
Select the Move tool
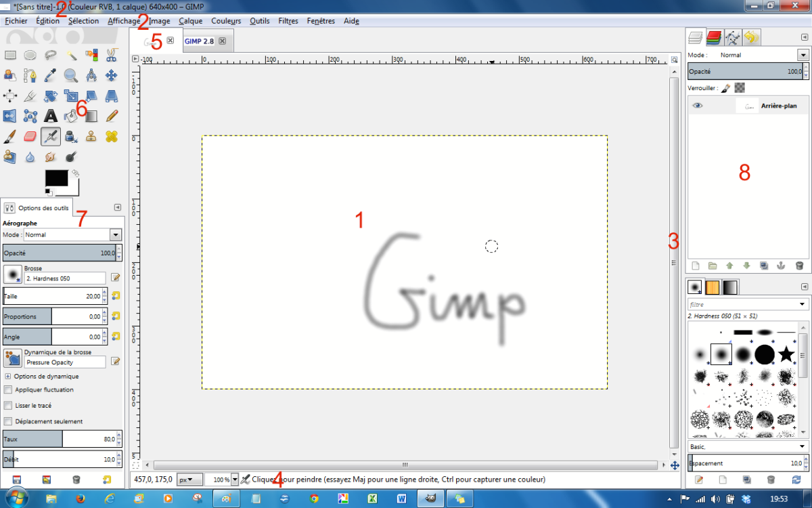112,75
